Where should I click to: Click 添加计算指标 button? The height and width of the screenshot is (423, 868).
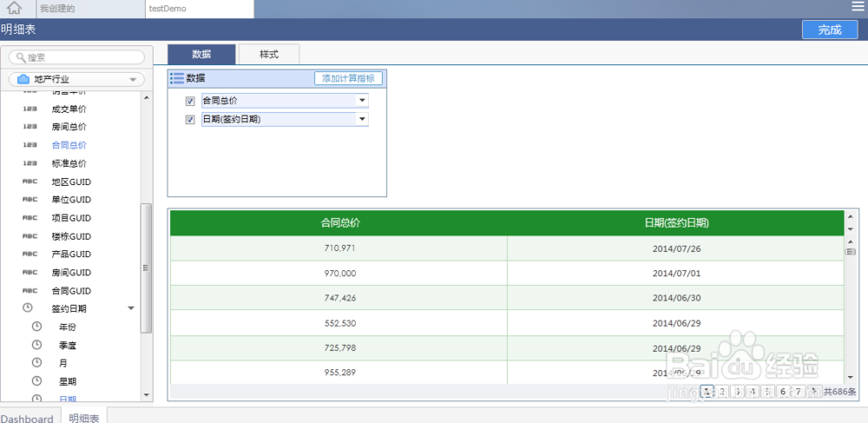tap(348, 79)
